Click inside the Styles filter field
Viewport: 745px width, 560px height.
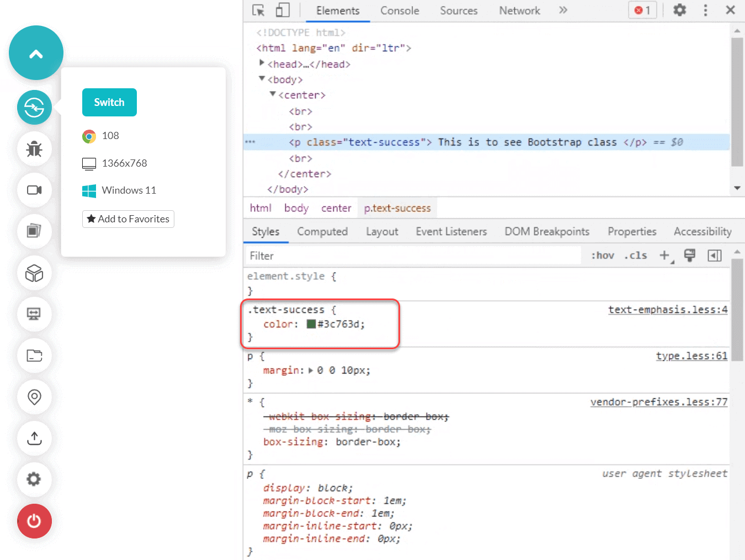386,255
